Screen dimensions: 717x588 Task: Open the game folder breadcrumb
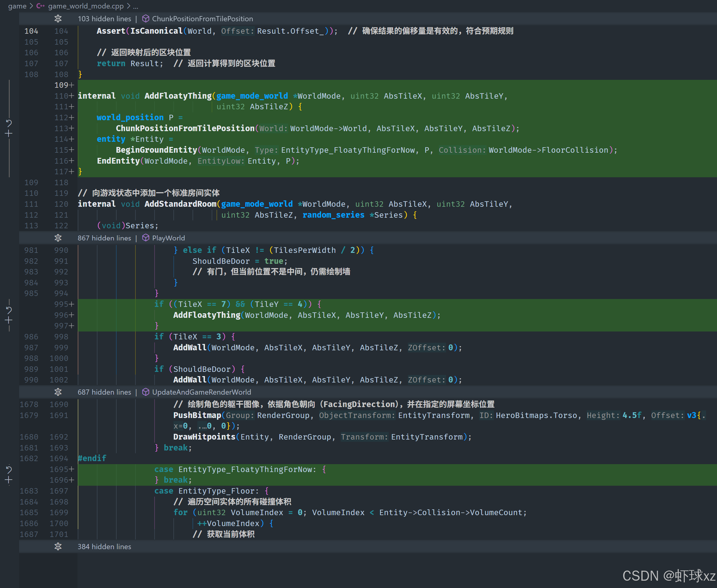(x=17, y=6)
